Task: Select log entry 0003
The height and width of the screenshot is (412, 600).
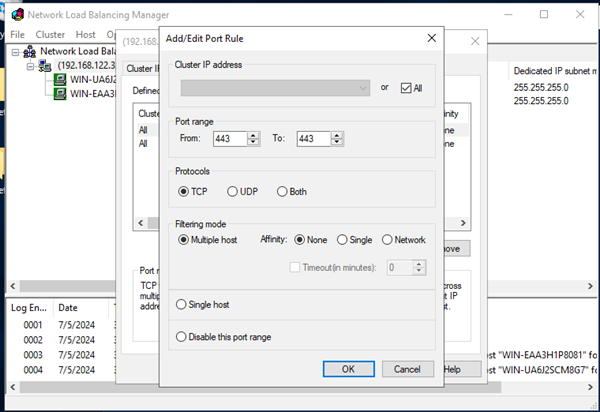Action: pos(33,355)
